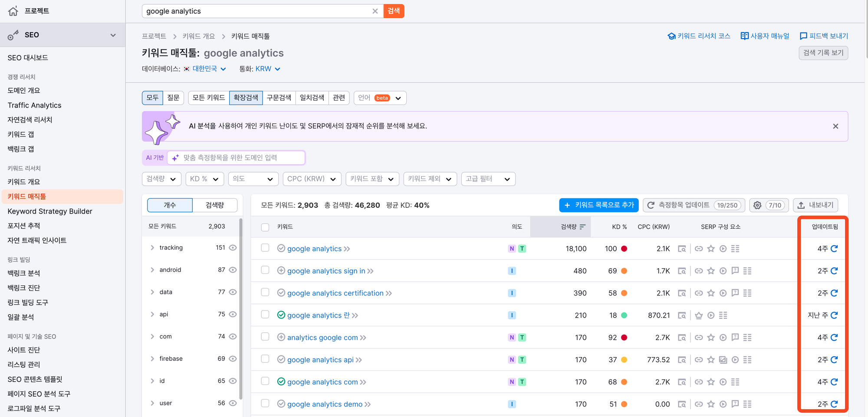Click link SERP icon in google analytics sign in row
Screen dimensions: 868x417
coord(699,271)
